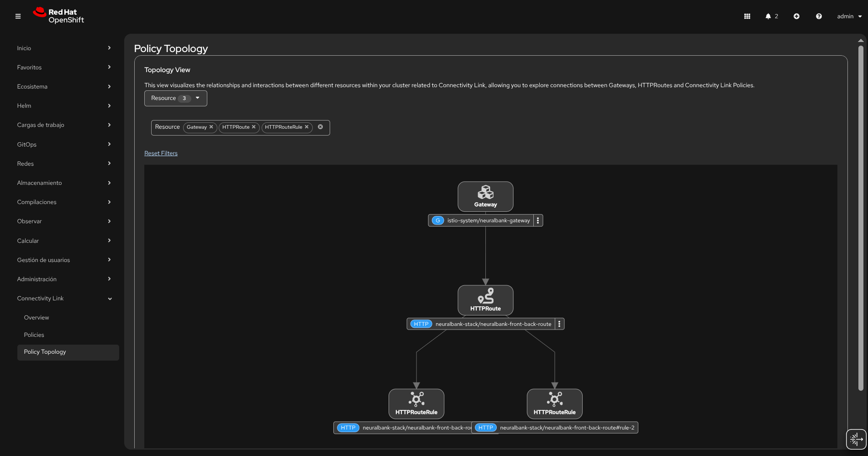The width and height of the screenshot is (868, 456).
Task: Open the application launcher grid
Action: coord(747,16)
